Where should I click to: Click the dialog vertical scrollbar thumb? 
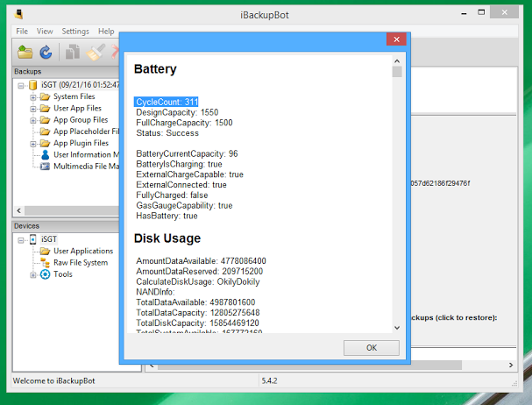[397, 72]
